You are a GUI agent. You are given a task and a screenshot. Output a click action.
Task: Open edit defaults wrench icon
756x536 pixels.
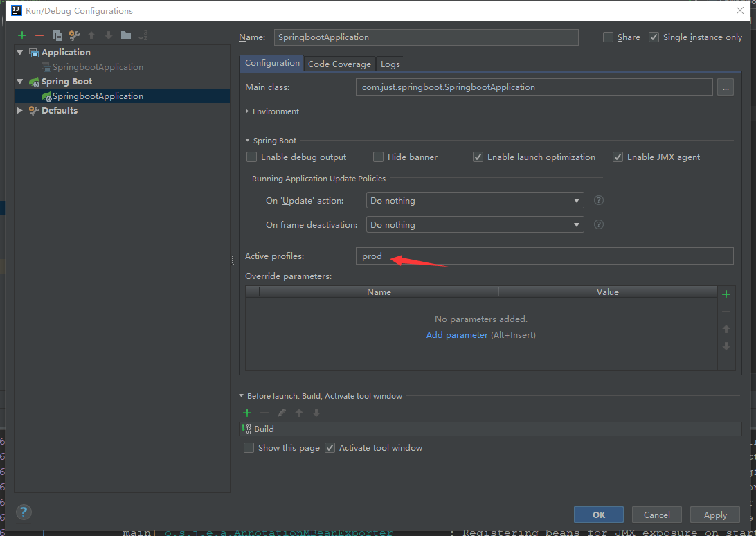pyautogui.click(x=74, y=35)
